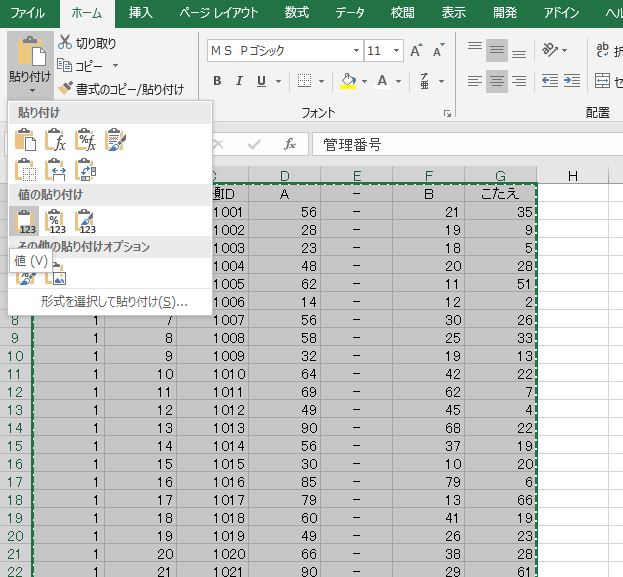Switch to the 校閲 tab
Image resolution: width=623 pixels, height=577 pixels.
[x=402, y=13]
